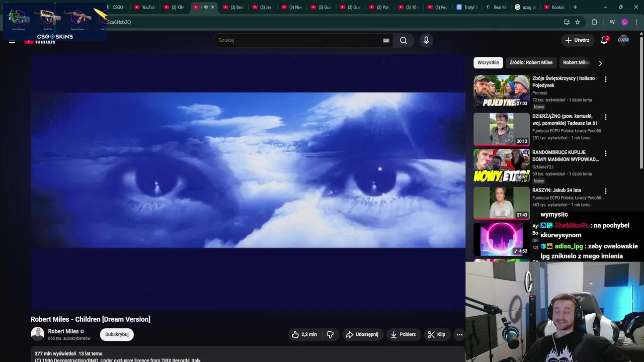Open options for RANDOMBRUCE KUPUJE DOM video
The height and width of the screenshot is (362, 644).
click(606, 153)
